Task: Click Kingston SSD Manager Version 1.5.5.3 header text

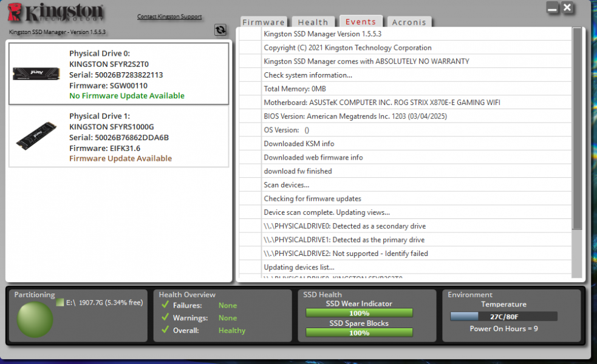Action: point(57,32)
